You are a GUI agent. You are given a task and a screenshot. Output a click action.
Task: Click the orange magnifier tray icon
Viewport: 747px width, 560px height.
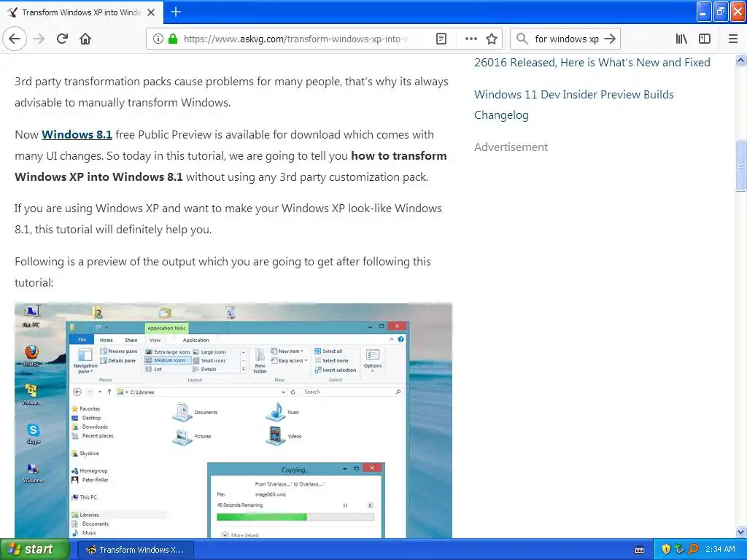(693, 549)
